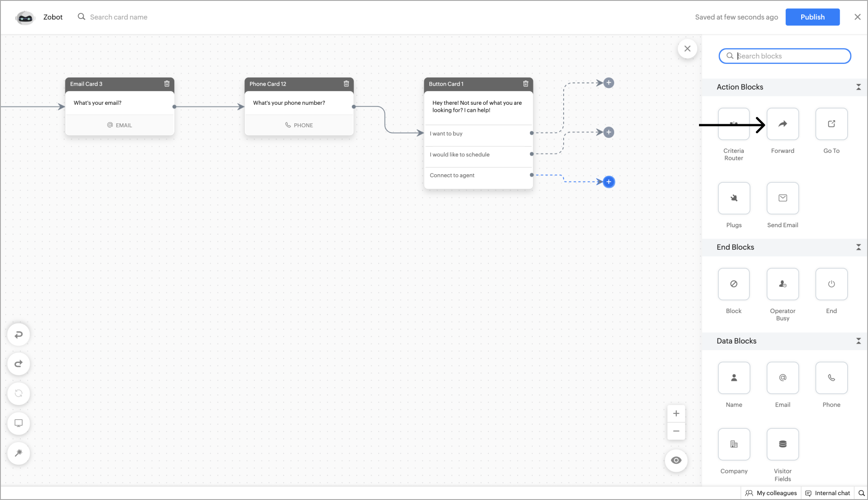Image resolution: width=868 pixels, height=500 pixels.
Task: Collapse the Action Blocks section
Action: 858,87
